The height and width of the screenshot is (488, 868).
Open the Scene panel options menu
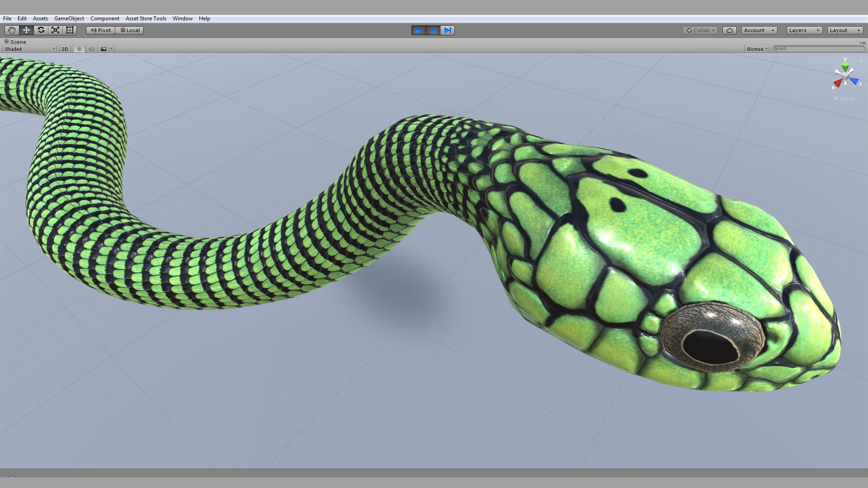point(863,43)
